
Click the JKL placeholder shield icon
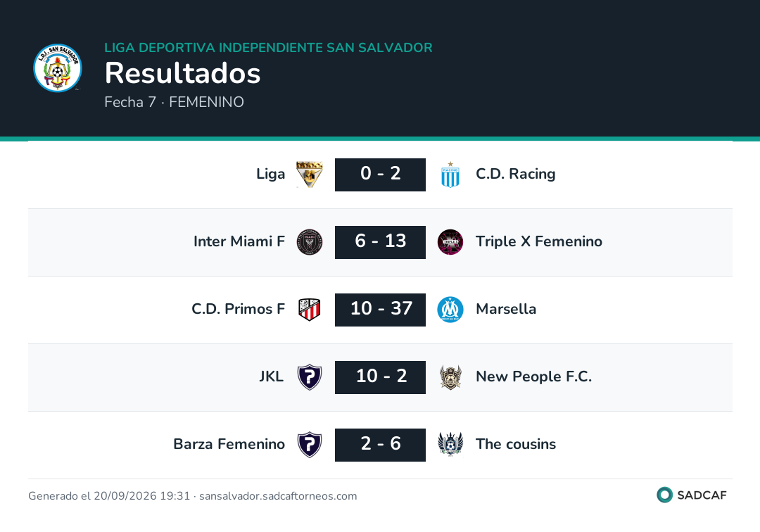tap(309, 377)
